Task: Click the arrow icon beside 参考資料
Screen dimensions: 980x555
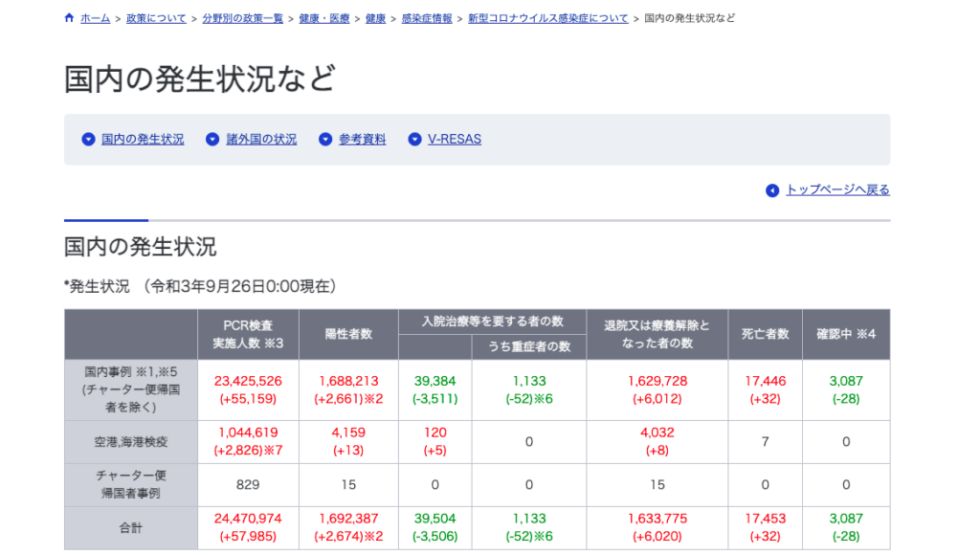Action: (x=325, y=140)
